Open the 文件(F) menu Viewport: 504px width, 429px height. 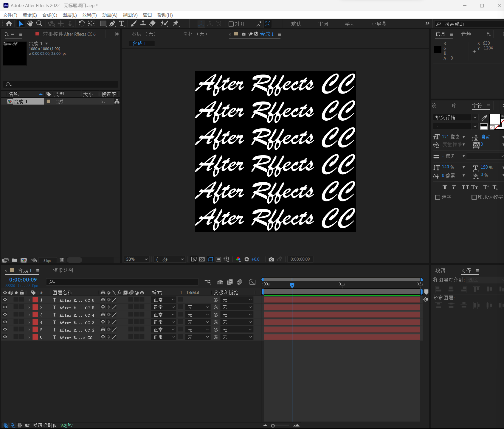[x=10, y=15]
